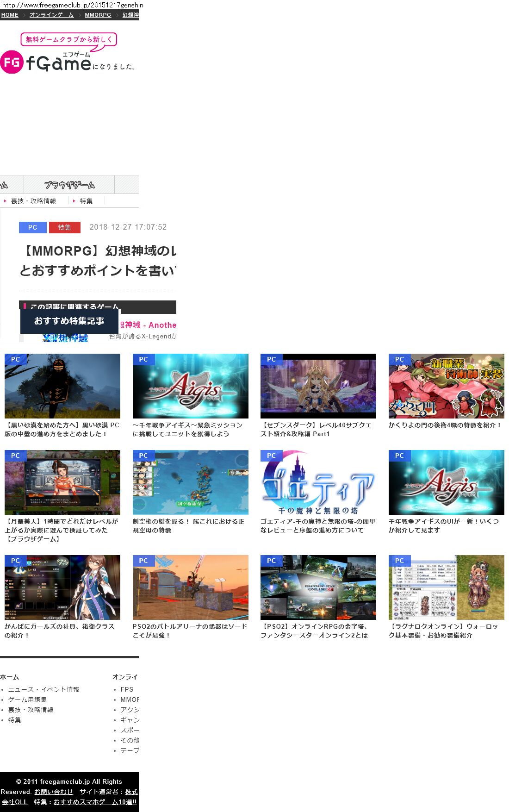Open the セブンスダーク article thumbnail
The height and width of the screenshot is (812, 509).
pyautogui.click(x=318, y=386)
